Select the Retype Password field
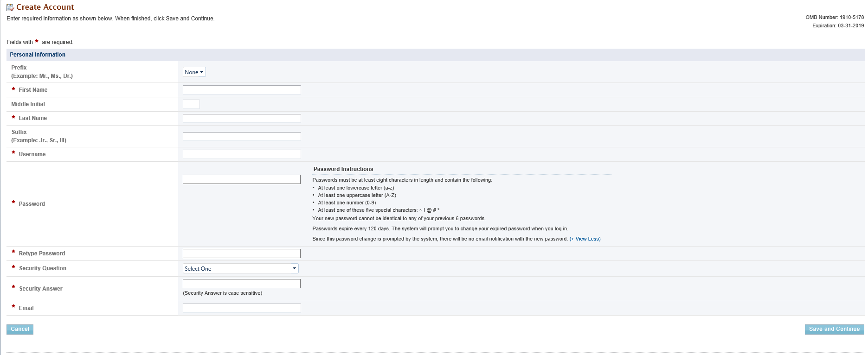Screen dimensions: 868x355 [242, 254]
